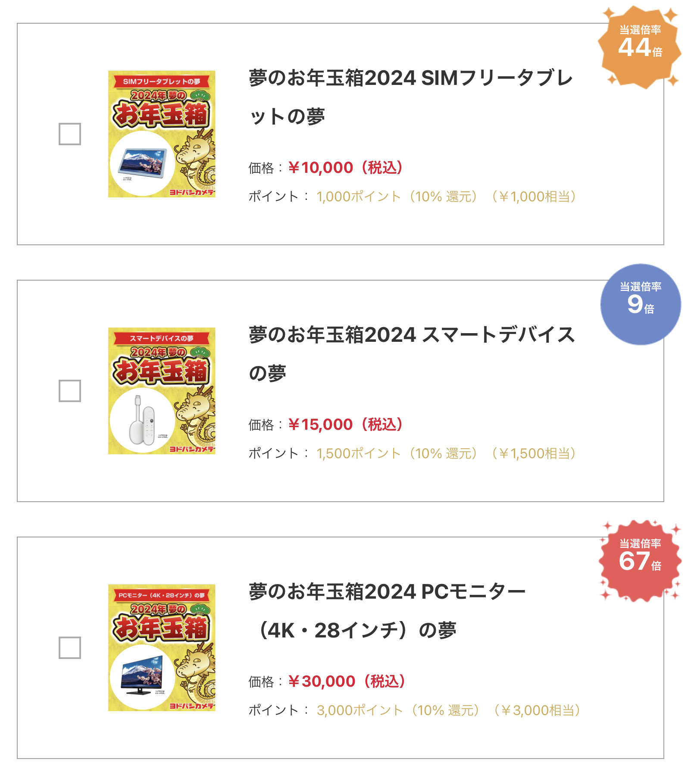Check the スマートデバイスの夢 checkbox

70,391
